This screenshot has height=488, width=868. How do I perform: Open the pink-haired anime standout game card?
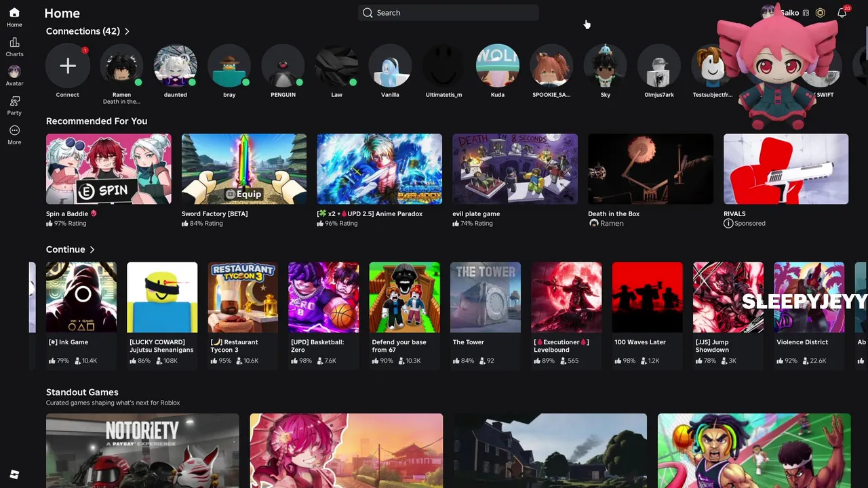347,451
